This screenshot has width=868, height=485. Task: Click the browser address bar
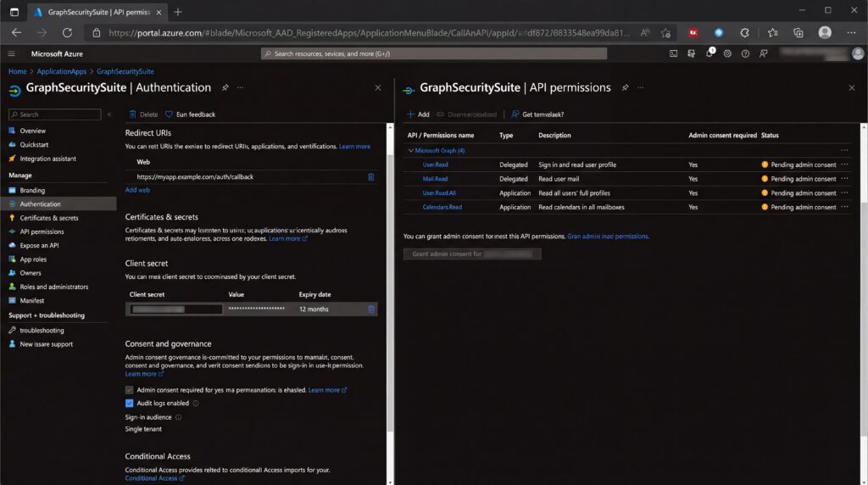(369, 33)
